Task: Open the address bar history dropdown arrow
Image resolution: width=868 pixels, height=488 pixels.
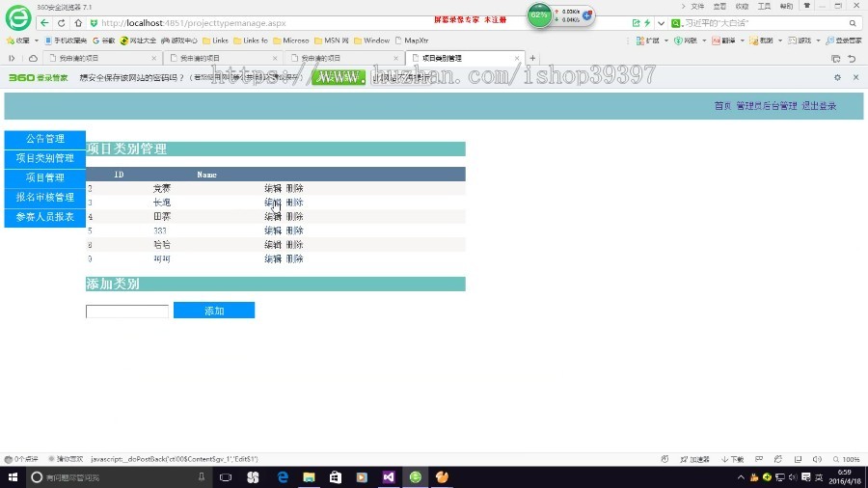Action: 661,23
